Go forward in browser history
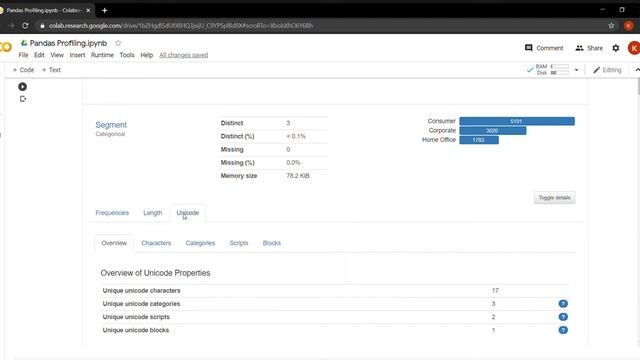Screen dimensions: 640x360 coord(11,25)
